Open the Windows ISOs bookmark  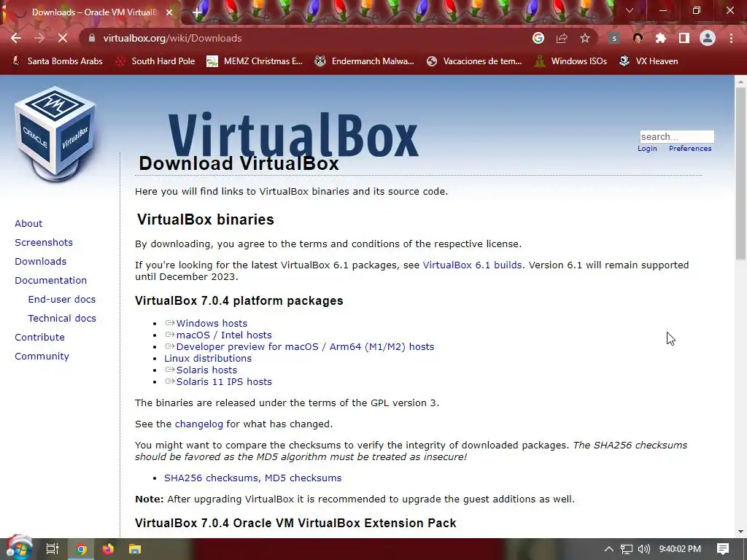[570, 61]
